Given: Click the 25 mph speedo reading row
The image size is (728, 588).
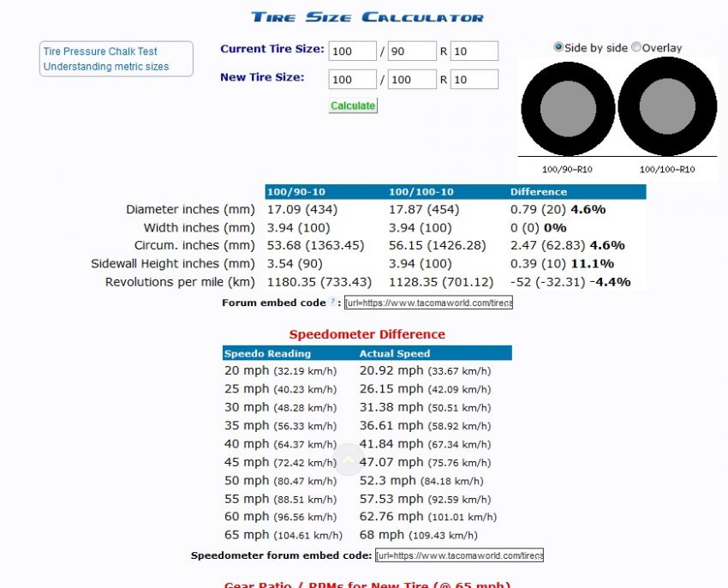Looking at the screenshot, I should (280, 389).
